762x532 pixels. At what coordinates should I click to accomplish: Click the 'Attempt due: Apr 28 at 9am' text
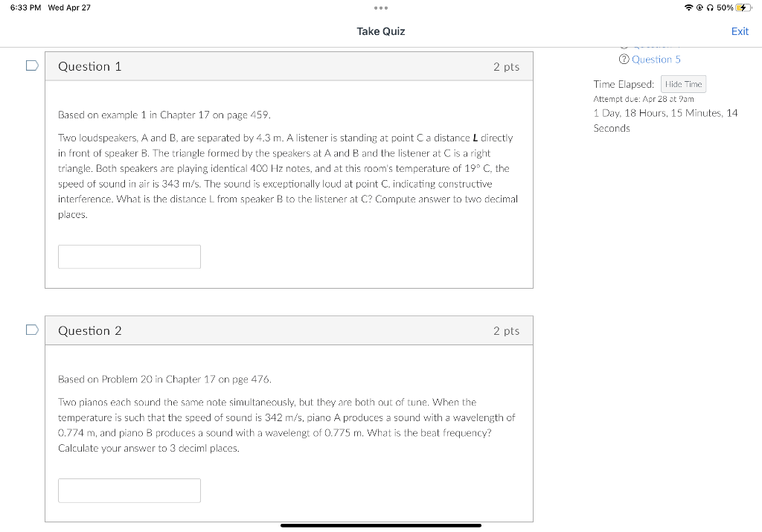(x=644, y=99)
